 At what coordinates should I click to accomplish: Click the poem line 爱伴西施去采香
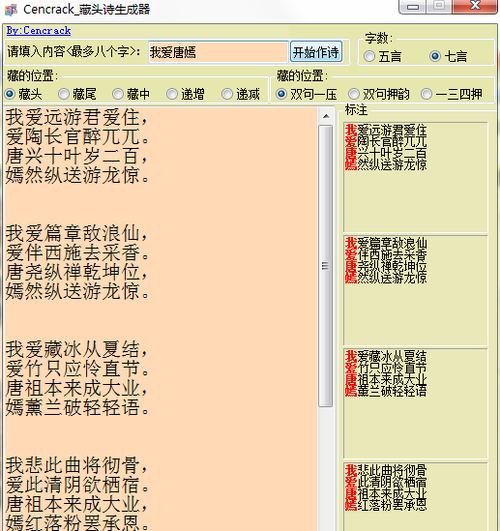[x=77, y=253]
